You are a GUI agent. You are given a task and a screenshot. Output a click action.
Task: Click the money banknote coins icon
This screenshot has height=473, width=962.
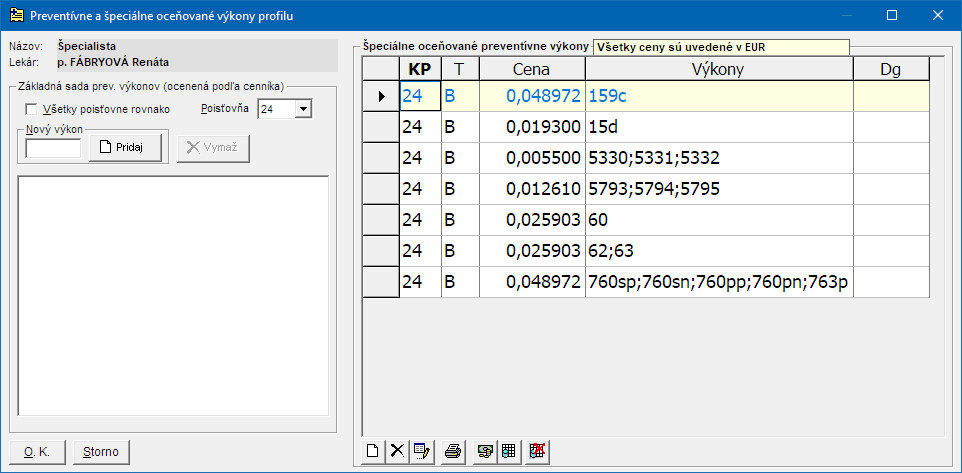485,452
